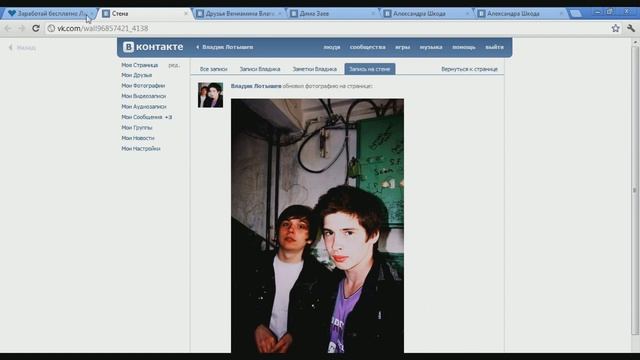Click Вернуться к странице link
640x360 pixels.
pyautogui.click(x=469, y=69)
